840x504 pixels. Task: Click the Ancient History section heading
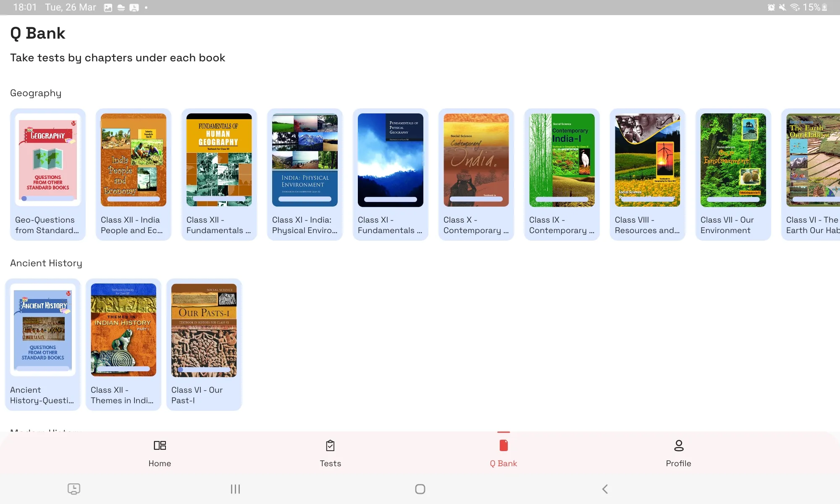pyautogui.click(x=46, y=263)
